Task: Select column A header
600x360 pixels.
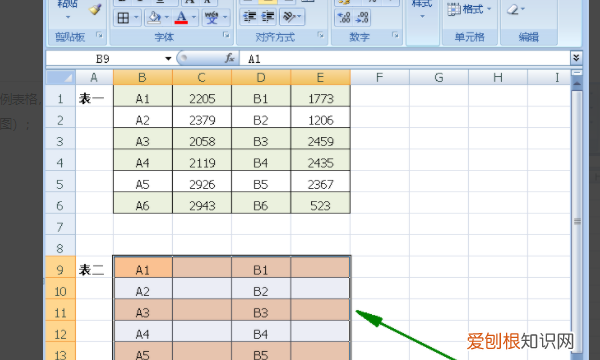Action: (94, 78)
